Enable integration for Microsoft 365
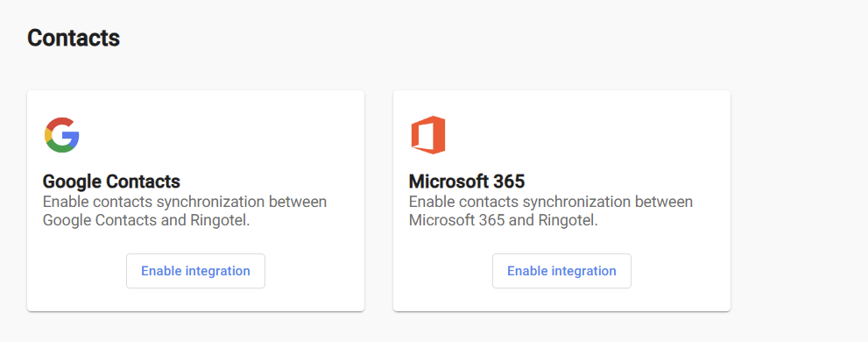Image resolution: width=868 pixels, height=342 pixels. tap(561, 271)
